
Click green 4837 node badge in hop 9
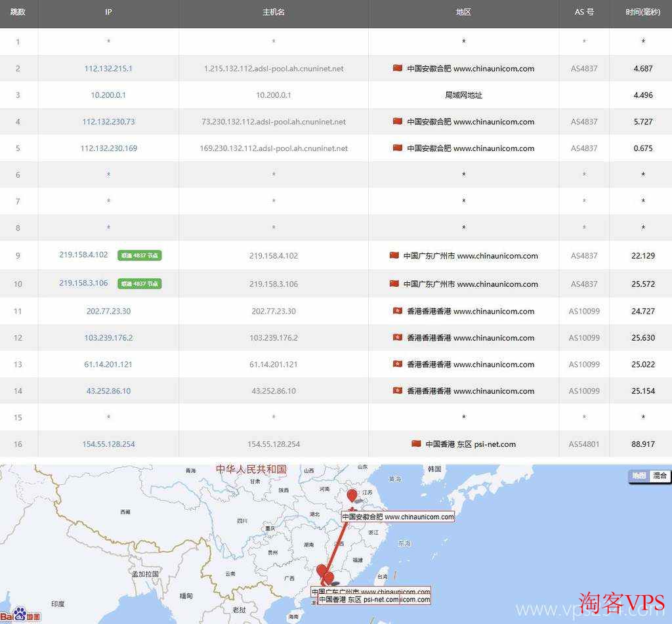point(140,255)
